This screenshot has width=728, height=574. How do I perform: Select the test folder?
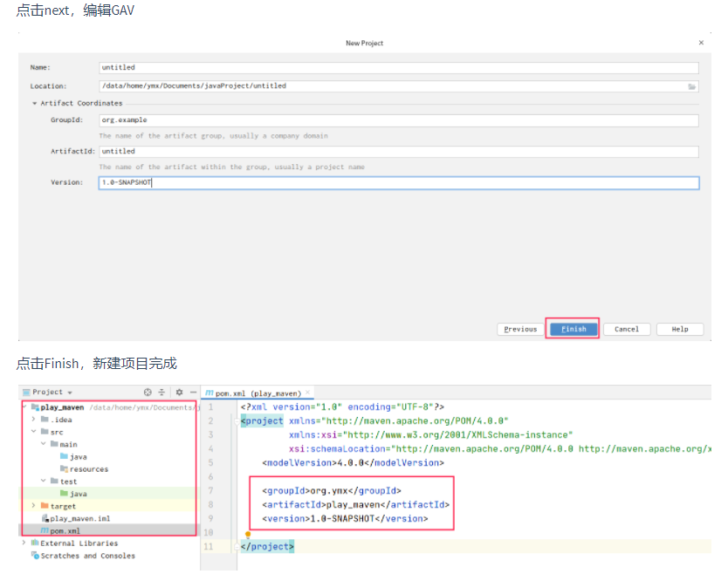click(x=68, y=482)
